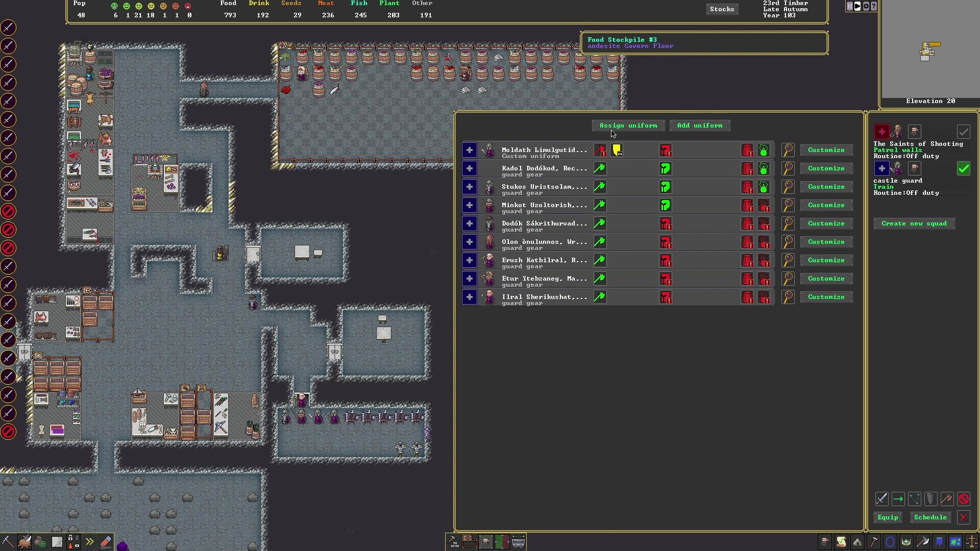Toggle selection checkbox for castle guard squad
The width and height of the screenshot is (980, 551).
pyautogui.click(x=963, y=168)
